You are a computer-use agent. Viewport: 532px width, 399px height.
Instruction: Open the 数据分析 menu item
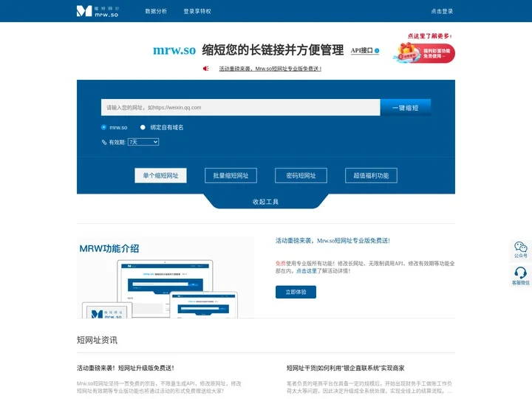point(156,11)
